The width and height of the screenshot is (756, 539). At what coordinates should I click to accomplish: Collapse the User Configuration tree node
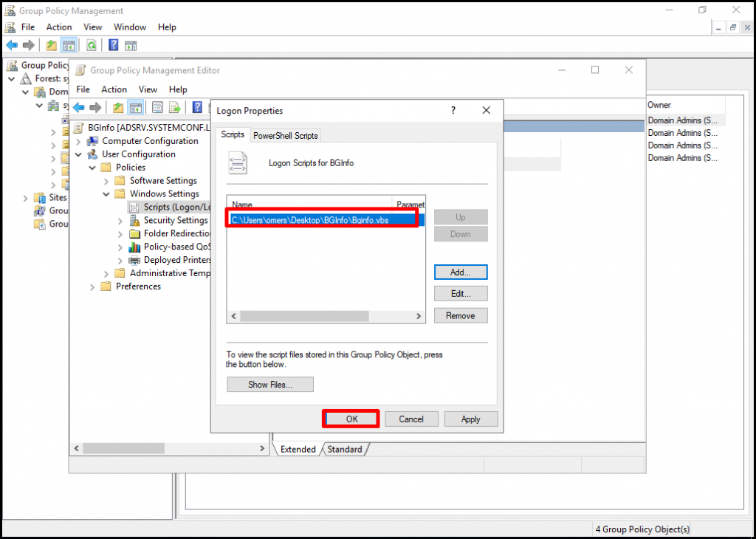[x=79, y=154]
